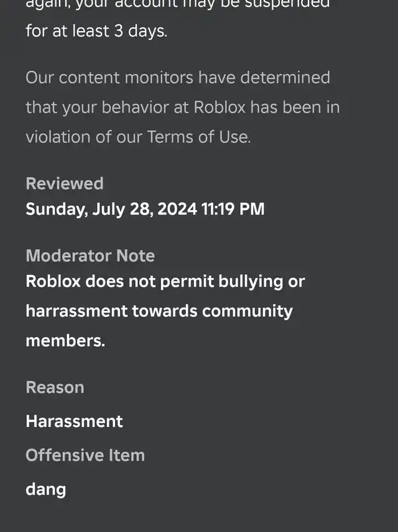The height and width of the screenshot is (532, 398).
Task: Select the "Reviewed" label
Action: coord(64,183)
